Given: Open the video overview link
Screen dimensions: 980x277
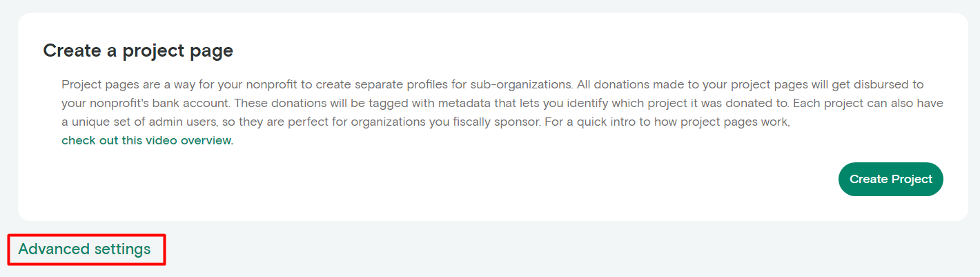Looking at the screenshot, I should [x=148, y=140].
